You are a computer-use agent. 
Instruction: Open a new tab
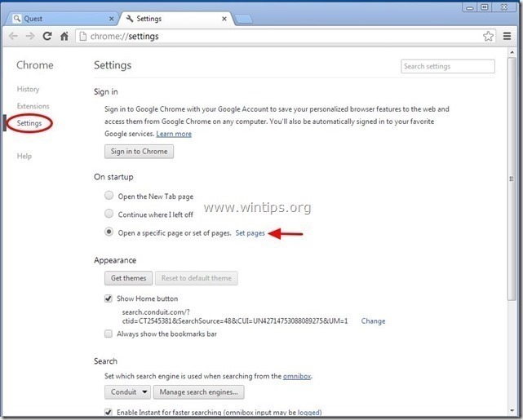(x=244, y=20)
